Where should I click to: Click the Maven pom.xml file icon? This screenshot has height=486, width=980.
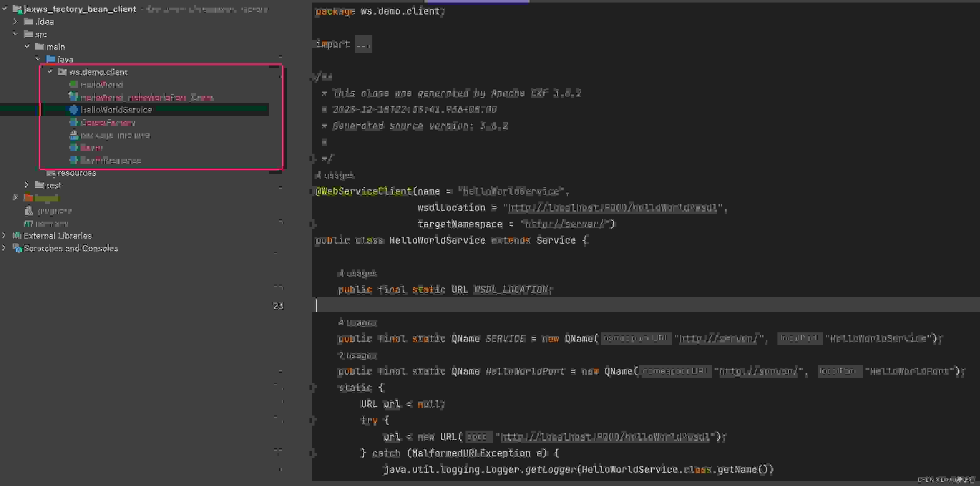(29, 223)
